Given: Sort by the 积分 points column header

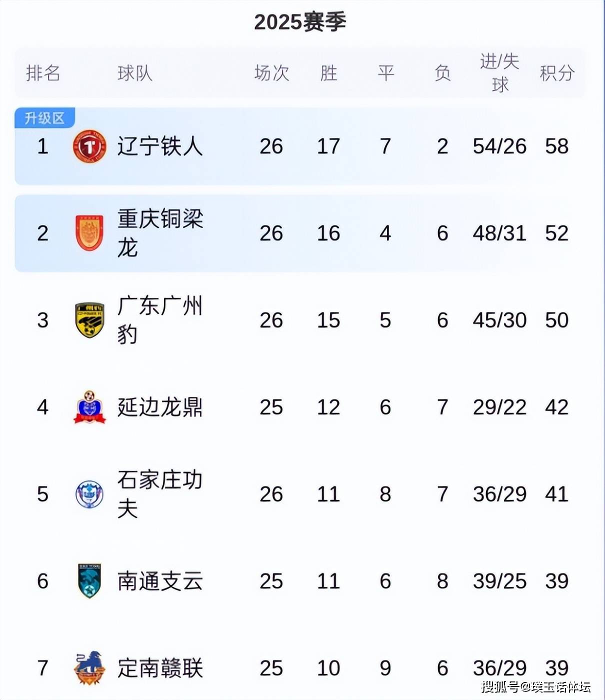Looking at the screenshot, I should (556, 73).
